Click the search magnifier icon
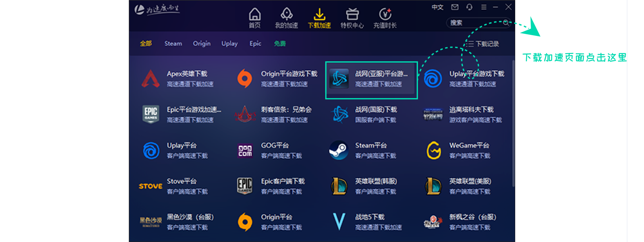The height and width of the screenshot is (242, 644). 506,23
